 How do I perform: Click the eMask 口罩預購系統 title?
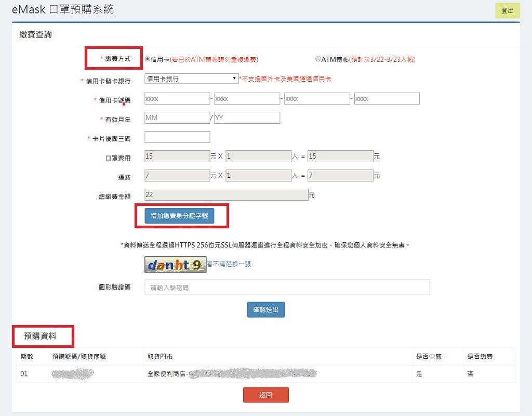click(x=63, y=9)
